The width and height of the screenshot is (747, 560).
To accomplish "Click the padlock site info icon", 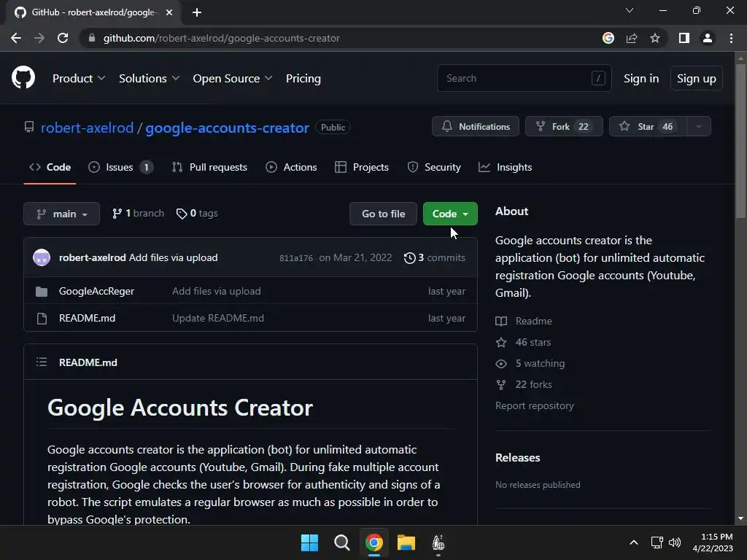I will click(x=92, y=38).
